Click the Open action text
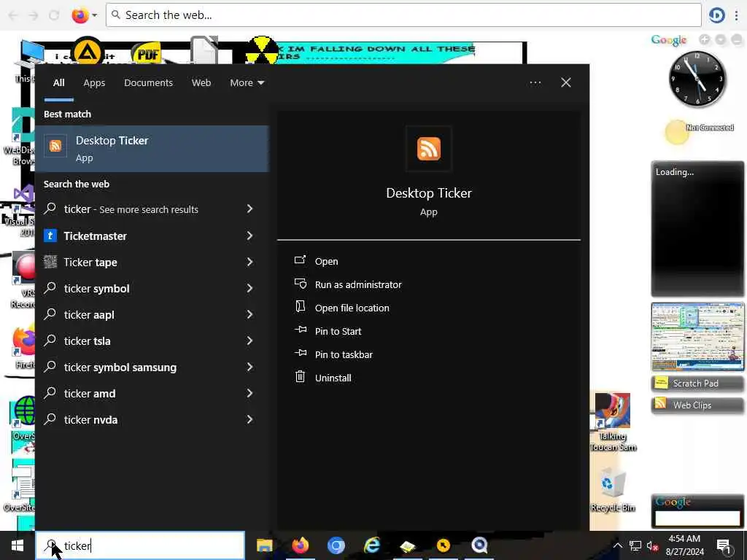This screenshot has height=560, width=747. pos(326,262)
